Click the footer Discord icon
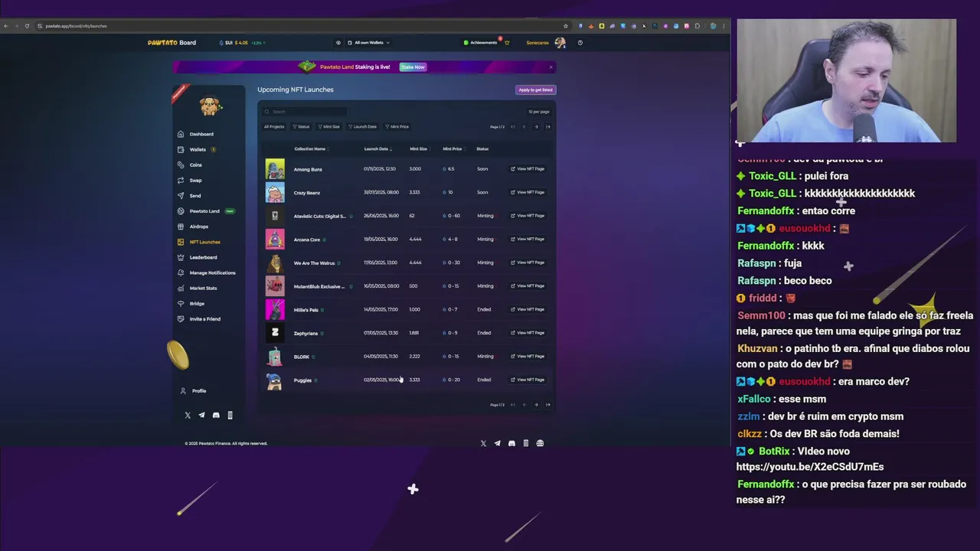Image resolution: width=980 pixels, height=551 pixels. tap(511, 443)
